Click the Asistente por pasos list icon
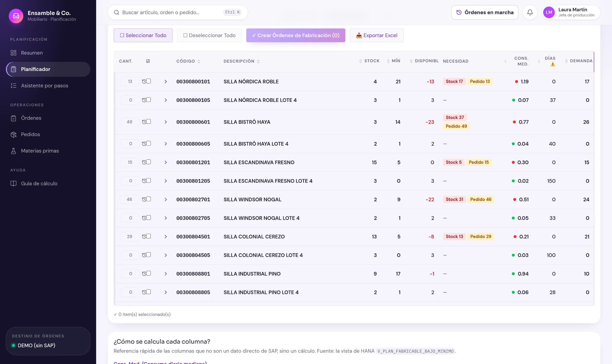 coord(13,86)
